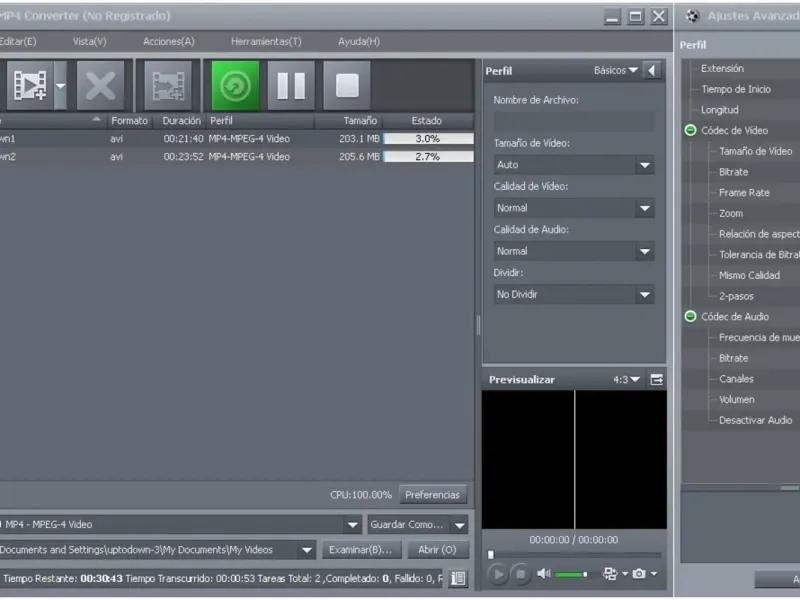Open the Herramientas menu
800x600 pixels.
pos(266,42)
